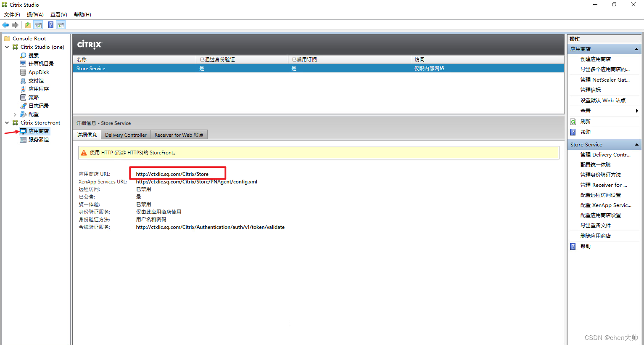Sort by the 已通过身份验证 column header

[x=242, y=59]
